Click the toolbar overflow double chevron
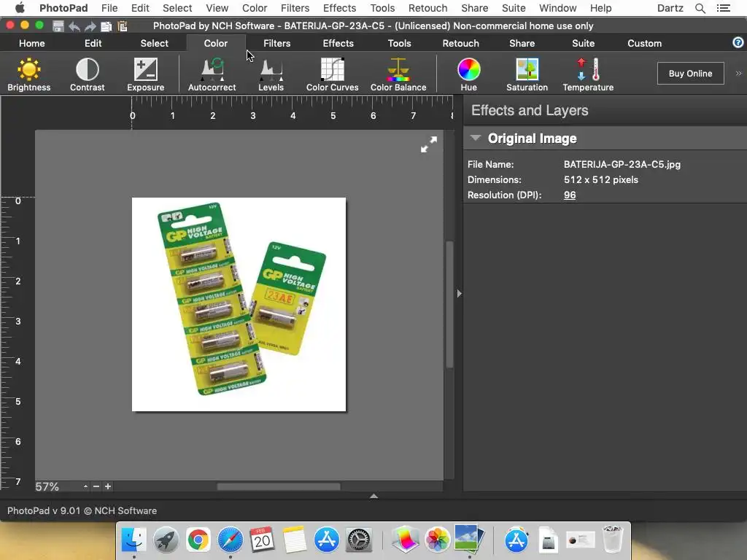747x560 pixels. pyautogui.click(x=738, y=74)
